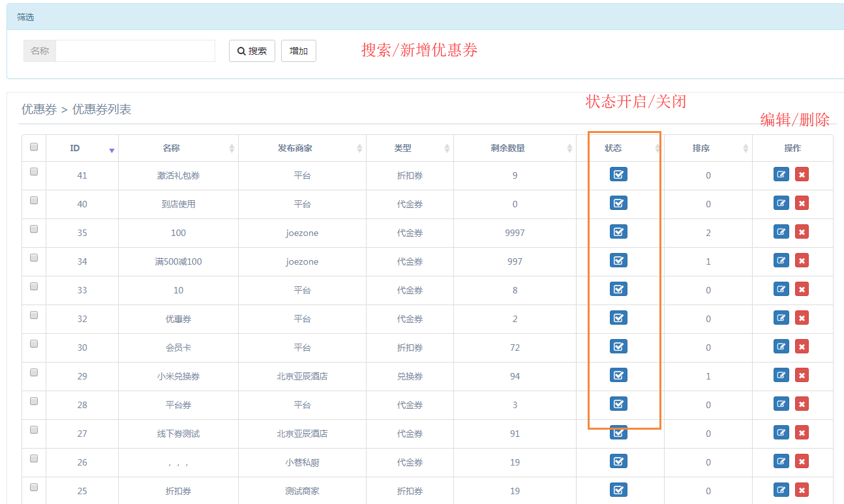Image resolution: width=844 pixels, height=504 pixels.
Task: Open the 优惠券 breadcrumb link
Action: point(39,110)
